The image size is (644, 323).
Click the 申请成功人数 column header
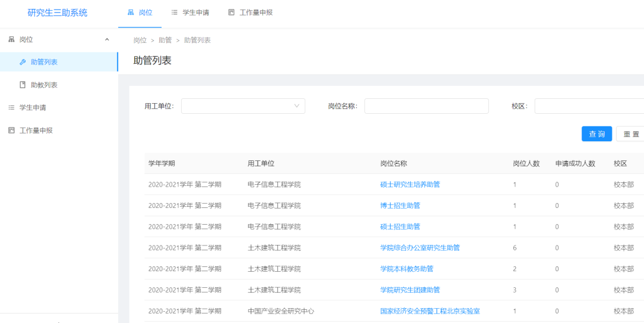tap(575, 163)
